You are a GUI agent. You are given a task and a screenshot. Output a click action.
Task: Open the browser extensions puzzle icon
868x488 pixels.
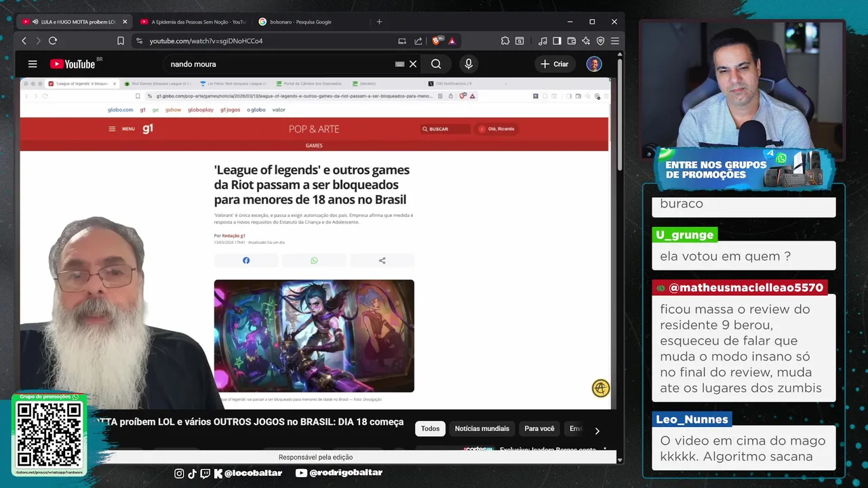coord(505,41)
